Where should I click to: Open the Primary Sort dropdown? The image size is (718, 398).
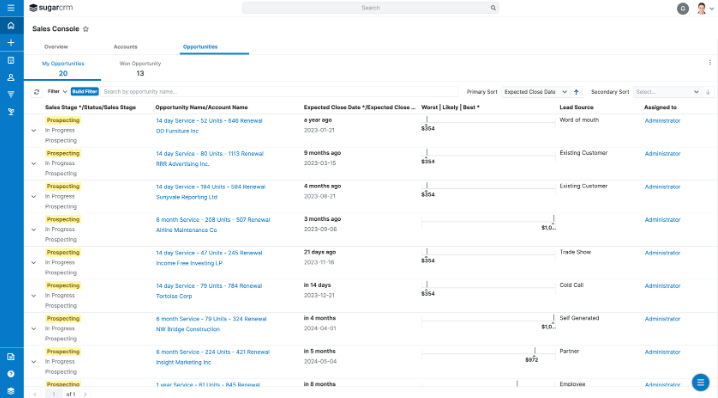pos(535,92)
